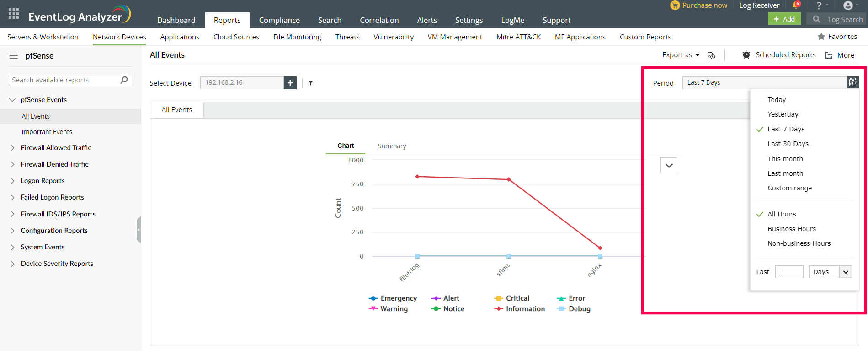Go to the Correlation tab
868x351 pixels.
(379, 20)
